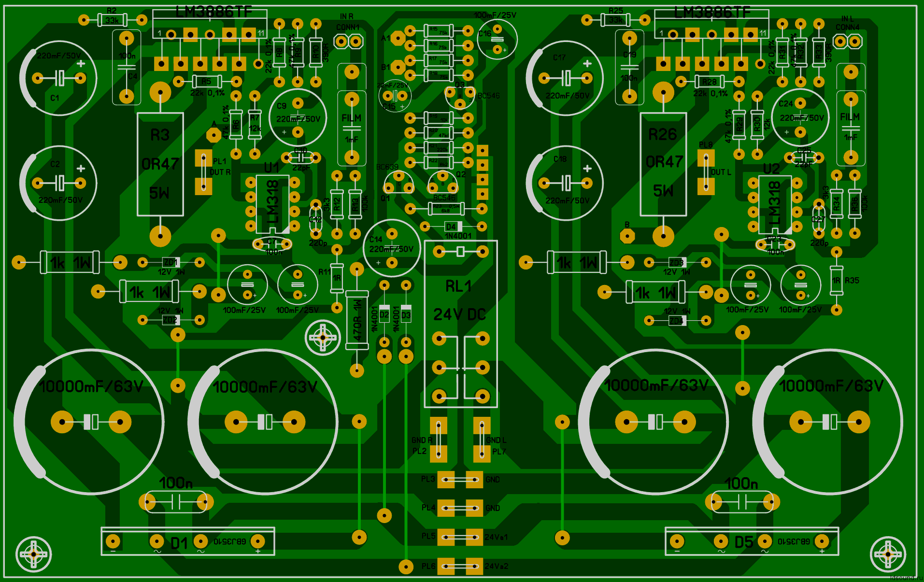Click the C10 22pF capacitor

click(300, 157)
